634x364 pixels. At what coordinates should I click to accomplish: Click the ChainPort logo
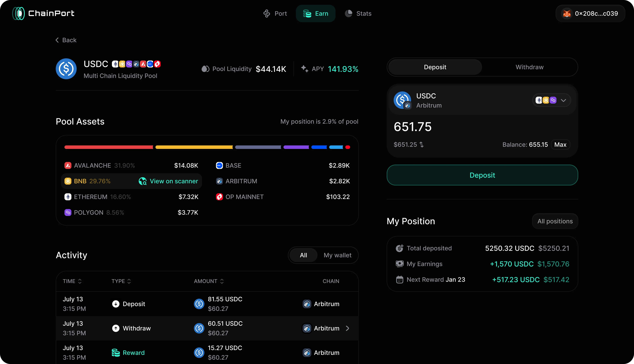coord(43,13)
